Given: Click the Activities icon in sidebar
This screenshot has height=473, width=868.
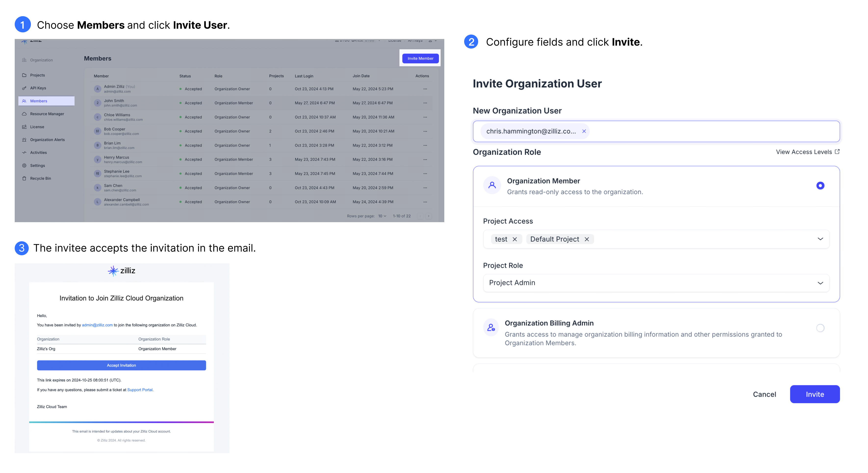Looking at the screenshot, I should click(x=25, y=152).
